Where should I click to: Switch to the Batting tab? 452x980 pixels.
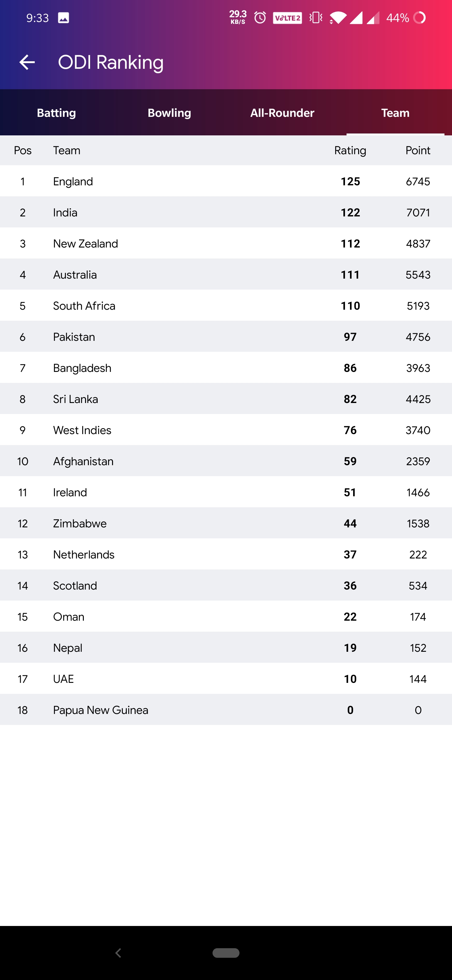pyautogui.click(x=56, y=113)
